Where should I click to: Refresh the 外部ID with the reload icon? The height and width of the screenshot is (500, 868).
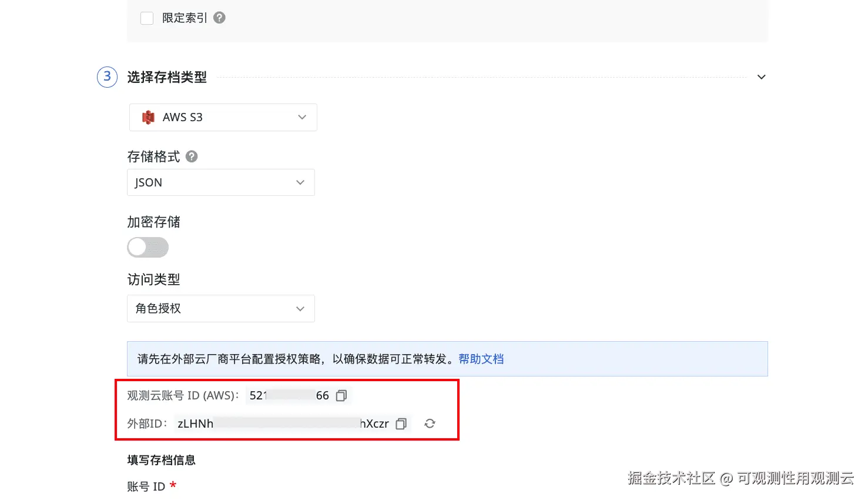430,424
